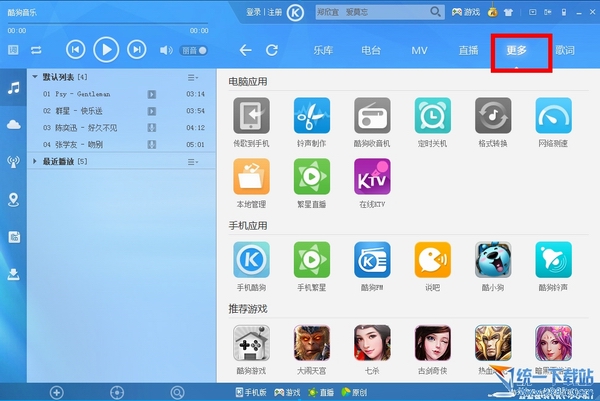Open the 说吧 chat app

pos(433,260)
